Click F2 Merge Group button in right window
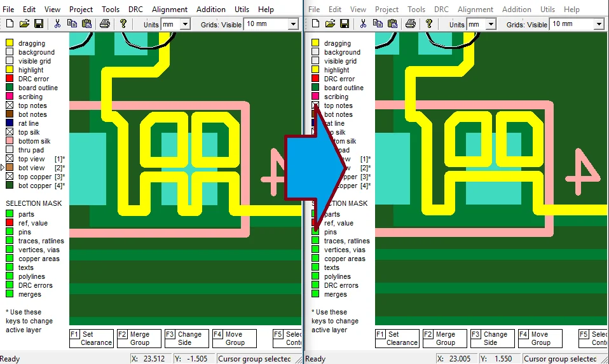 [445, 339]
